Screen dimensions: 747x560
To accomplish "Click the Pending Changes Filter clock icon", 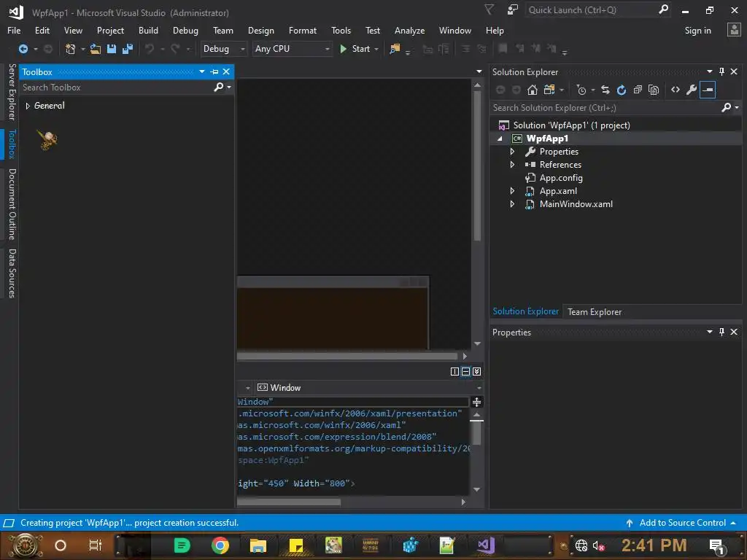I will pos(581,90).
